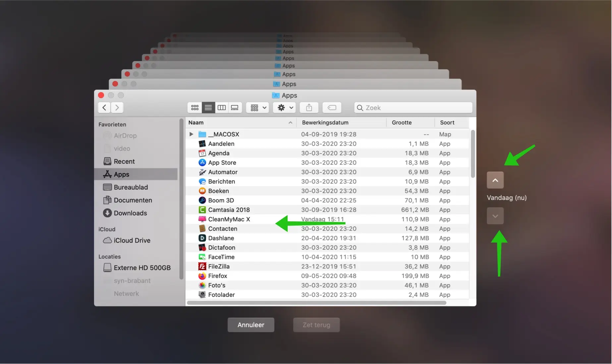Select the file name 'CleanMyMac X'
Screen dimensions: 612x364
[x=229, y=219]
